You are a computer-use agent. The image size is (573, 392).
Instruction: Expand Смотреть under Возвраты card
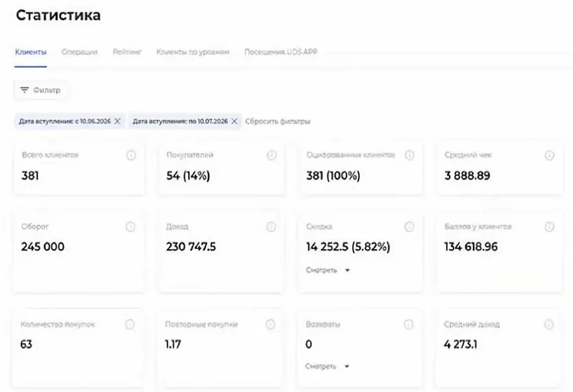point(327,366)
